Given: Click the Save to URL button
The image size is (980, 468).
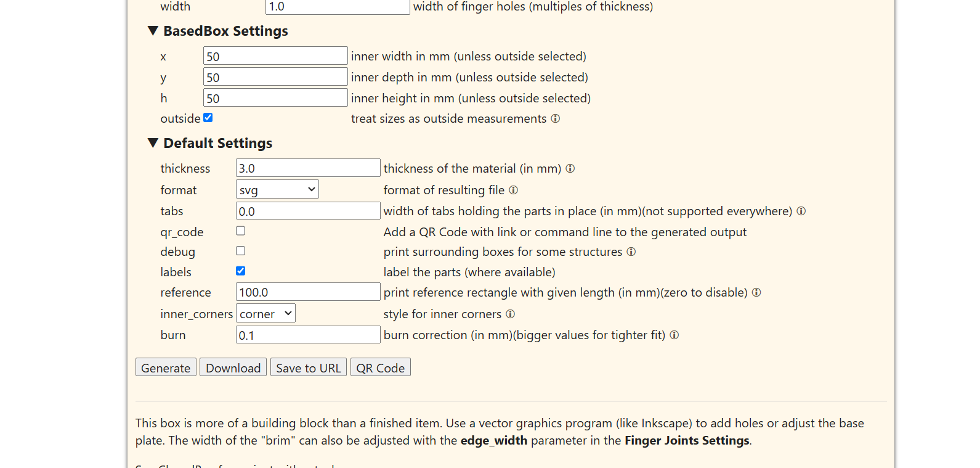Looking at the screenshot, I should click(x=309, y=367).
